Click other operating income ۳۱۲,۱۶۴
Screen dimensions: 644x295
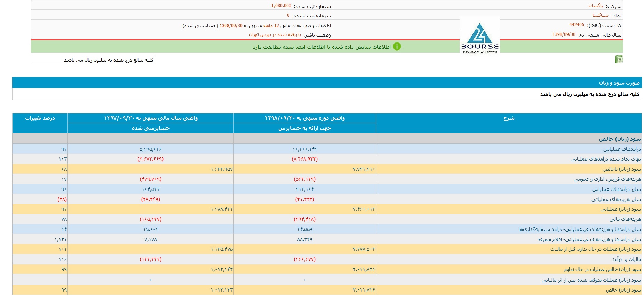(x=305, y=189)
